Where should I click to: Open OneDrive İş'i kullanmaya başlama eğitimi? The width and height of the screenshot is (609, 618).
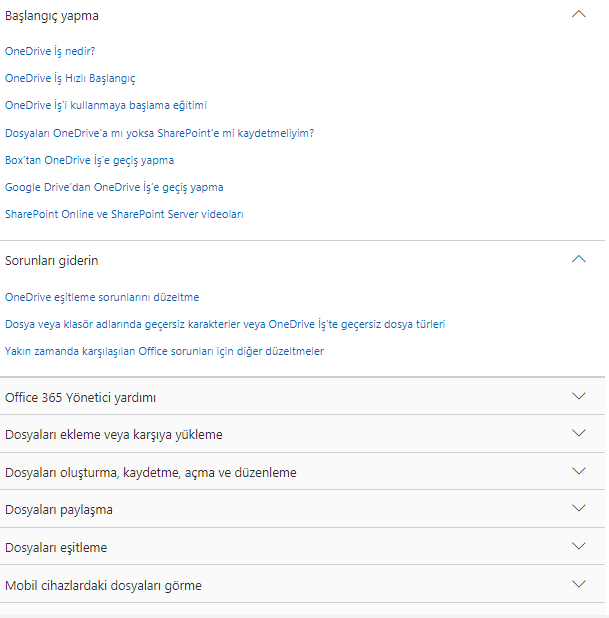106,106
